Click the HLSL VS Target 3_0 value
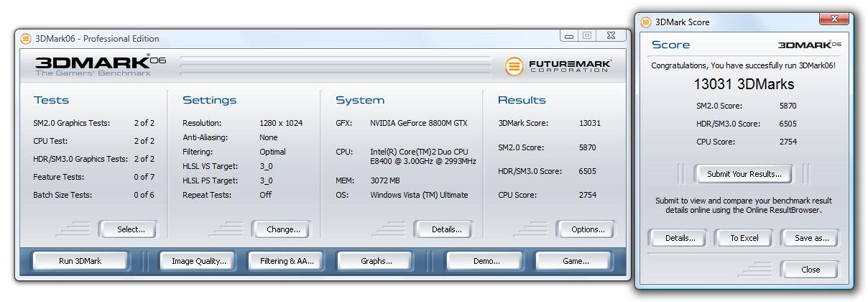Image resolution: width=868 pixels, height=302 pixels. (x=266, y=166)
